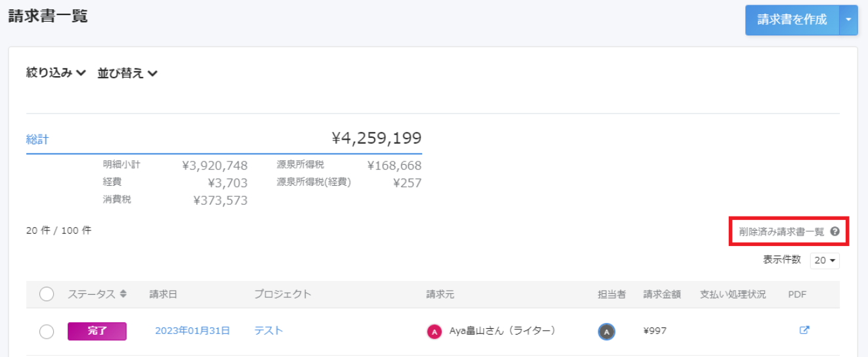Open the 2023年01月31日 invoice link
Image resolution: width=868 pixels, height=357 pixels.
(192, 331)
